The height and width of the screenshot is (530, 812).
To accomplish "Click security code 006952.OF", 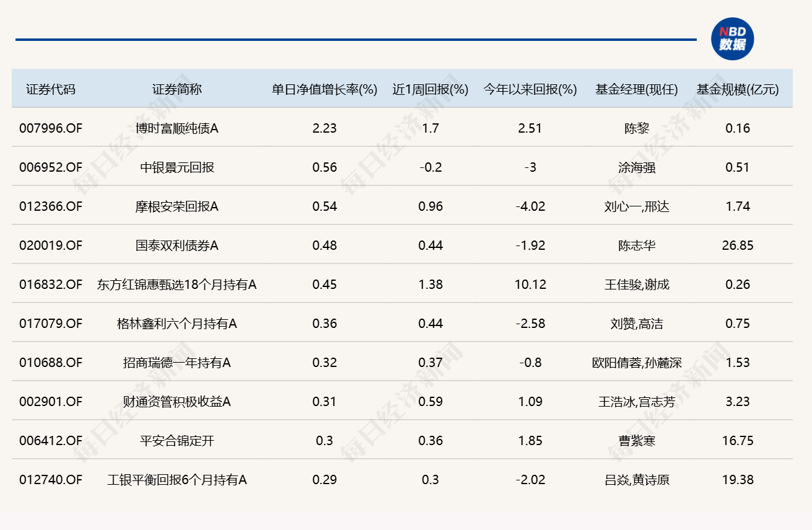I will (51, 167).
